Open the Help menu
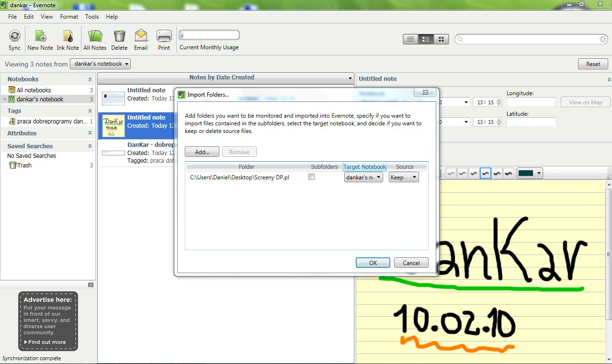The width and height of the screenshot is (612, 364). pos(112,16)
